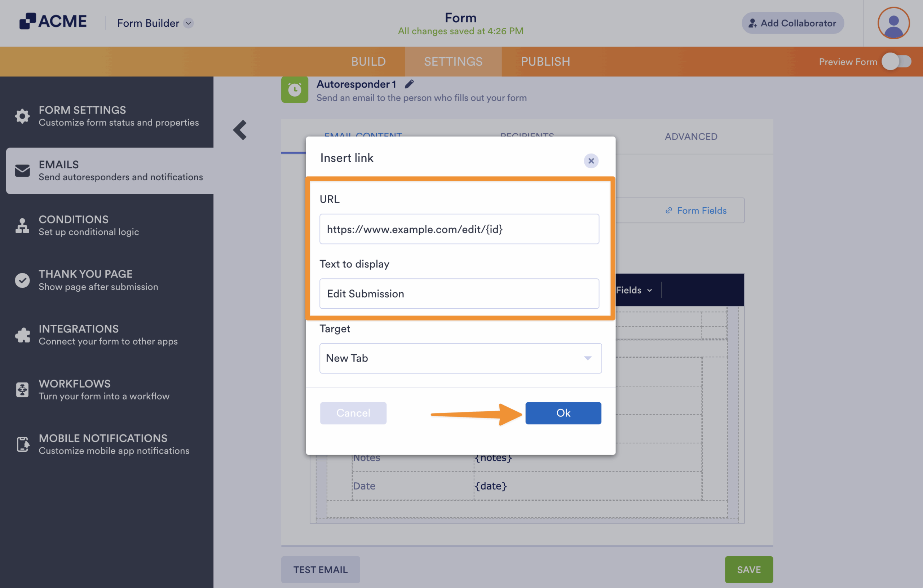This screenshot has width=923, height=588.
Task: Open the user profile avatar
Action: (893, 23)
